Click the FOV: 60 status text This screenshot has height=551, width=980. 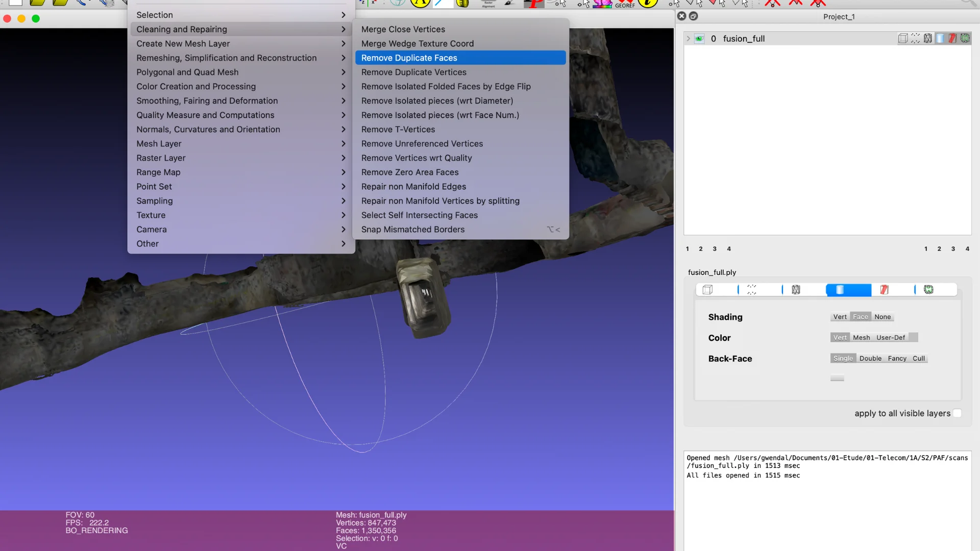80,515
